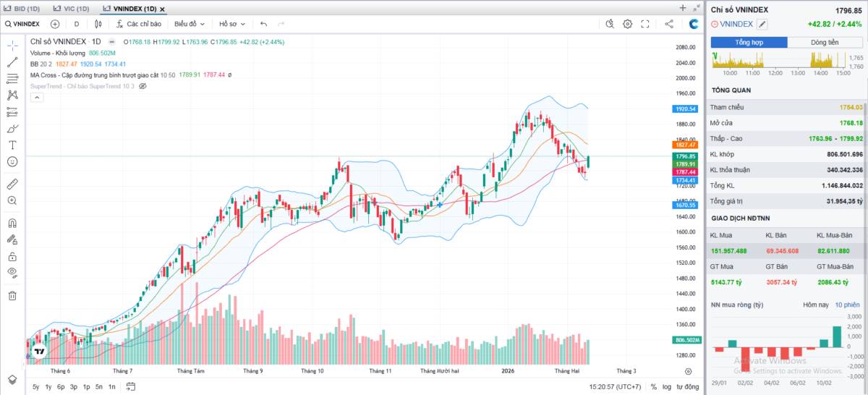Image resolution: width=868 pixels, height=395 pixels.
Task: Select the trend line drawing tool
Action: (12, 61)
